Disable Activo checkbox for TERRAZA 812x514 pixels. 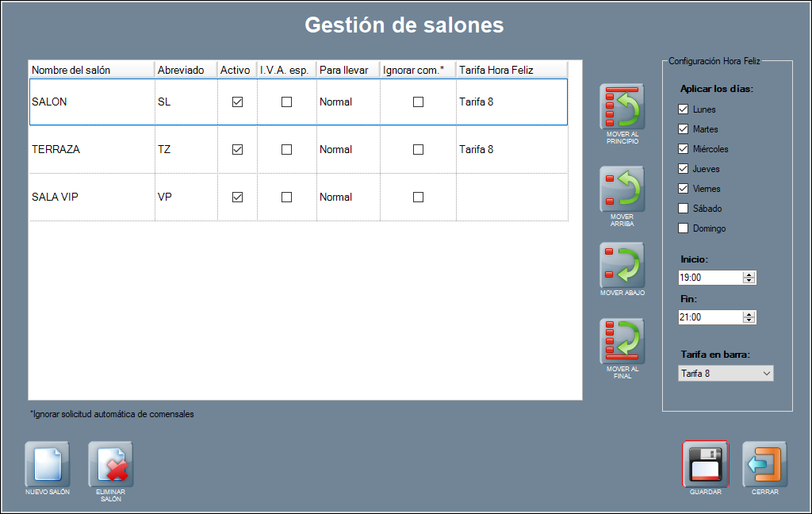click(237, 149)
